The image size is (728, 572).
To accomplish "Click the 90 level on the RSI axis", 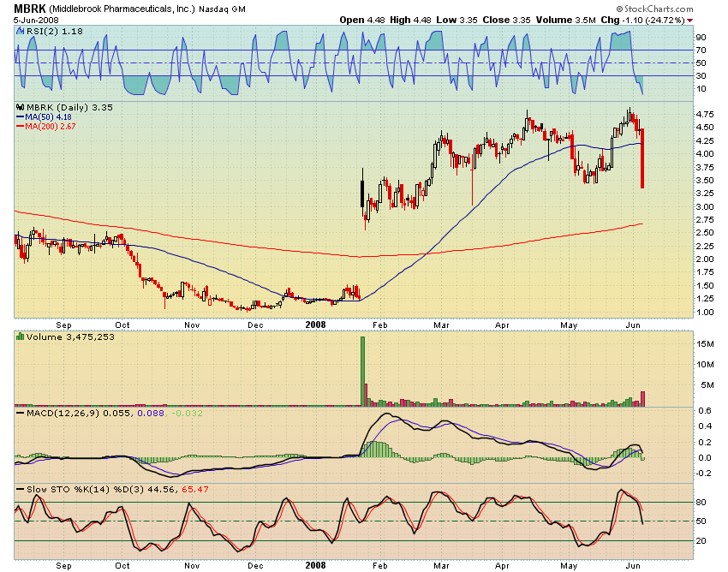I will coord(701,37).
